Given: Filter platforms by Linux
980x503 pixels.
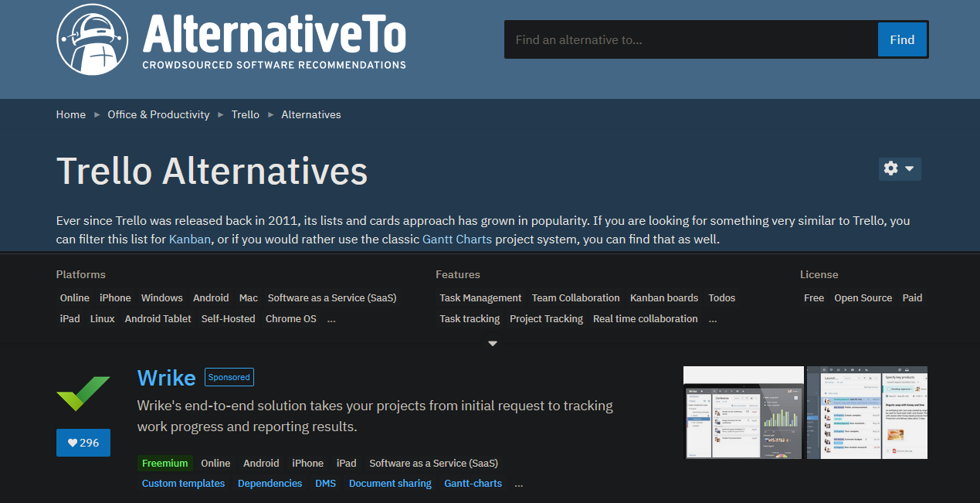Looking at the screenshot, I should point(103,318).
